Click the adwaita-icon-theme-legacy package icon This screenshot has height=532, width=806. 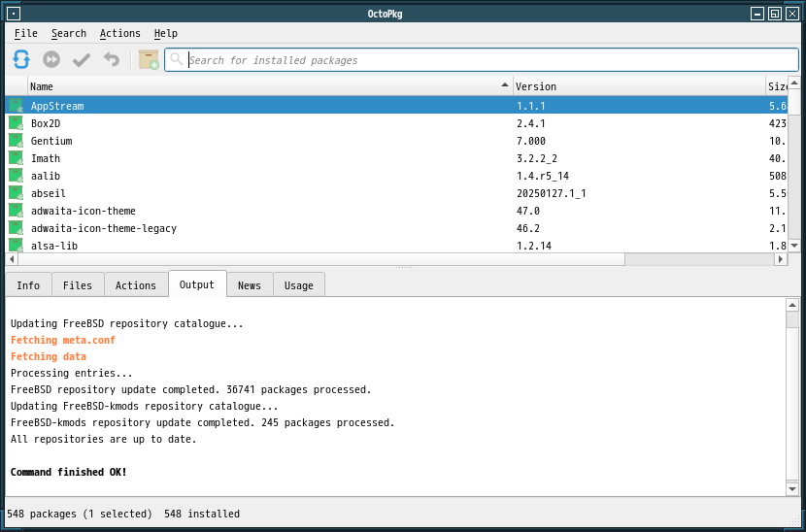[16, 228]
